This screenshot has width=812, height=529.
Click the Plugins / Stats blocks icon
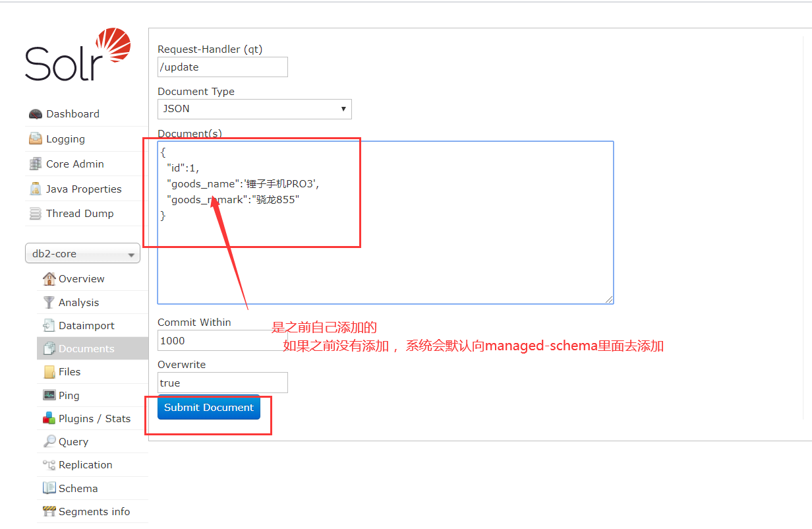(x=49, y=418)
